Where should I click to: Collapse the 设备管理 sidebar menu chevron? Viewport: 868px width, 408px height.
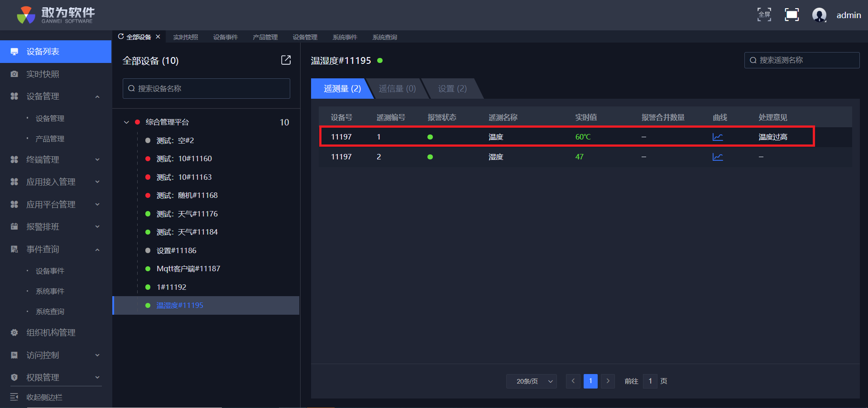click(97, 96)
